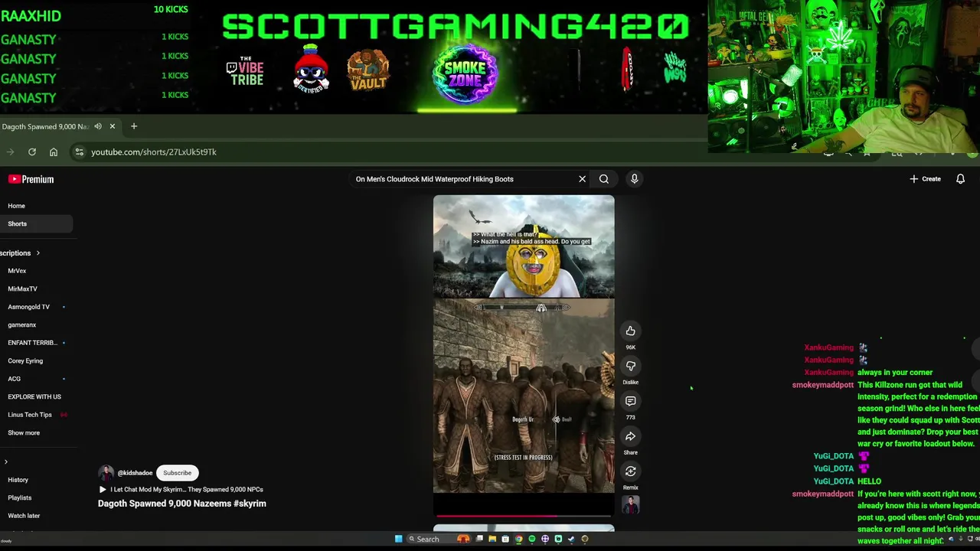
Task: Click the search magnifier button
Action: [x=604, y=179]
